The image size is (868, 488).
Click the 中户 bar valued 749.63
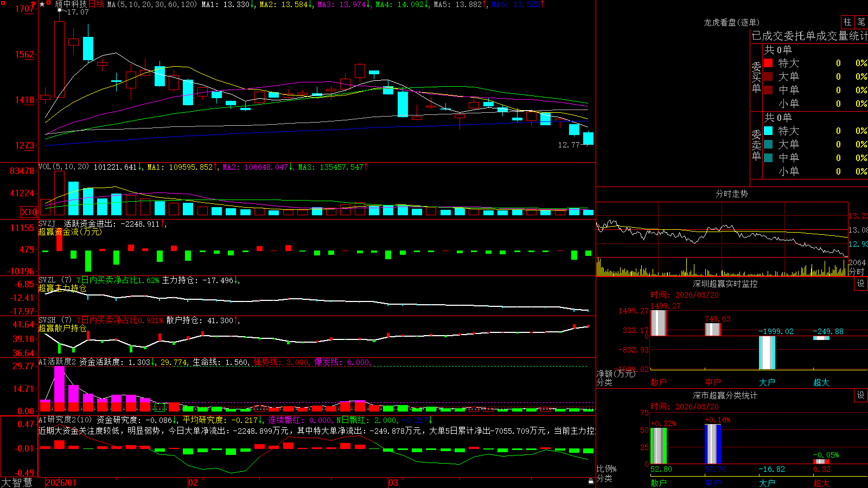[712, 330]
